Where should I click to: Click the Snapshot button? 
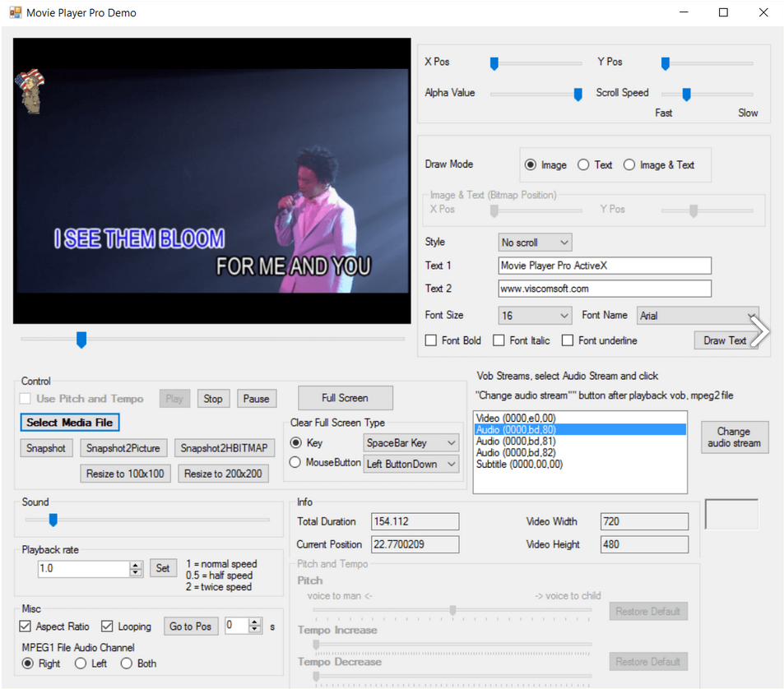pos(46,447)
